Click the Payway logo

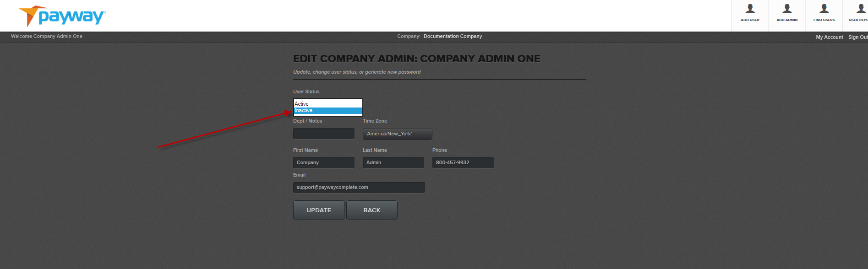[x=62, y=16]
